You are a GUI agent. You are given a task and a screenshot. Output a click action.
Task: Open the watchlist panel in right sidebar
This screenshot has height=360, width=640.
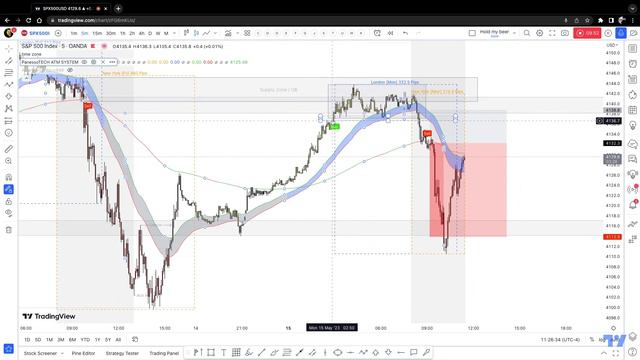tap(633, 49)
